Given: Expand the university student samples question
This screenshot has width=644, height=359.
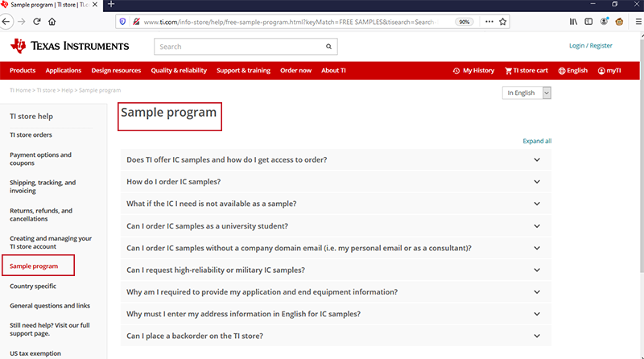Looking at the screenshot, I should pos(336,226).
